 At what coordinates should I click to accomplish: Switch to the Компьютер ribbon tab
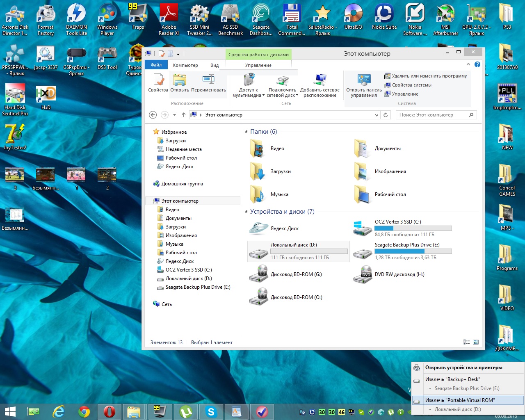point(185,65)
